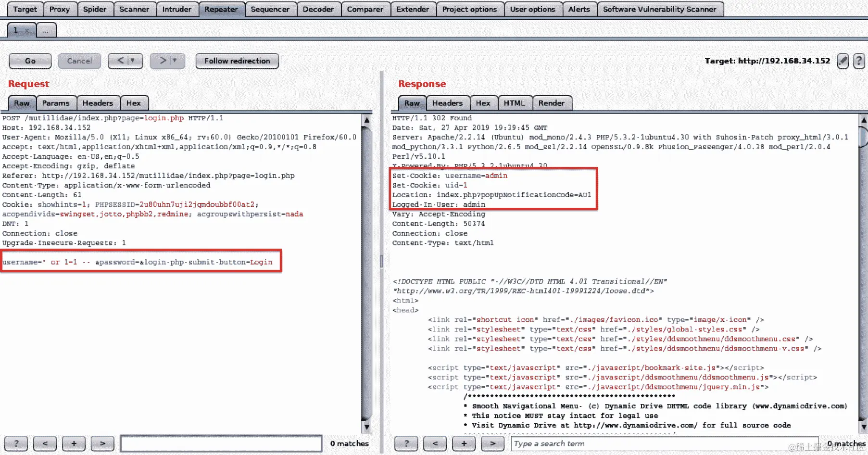Go back in request history
This screenshot has height=455, width=868.
coord(121,61)
